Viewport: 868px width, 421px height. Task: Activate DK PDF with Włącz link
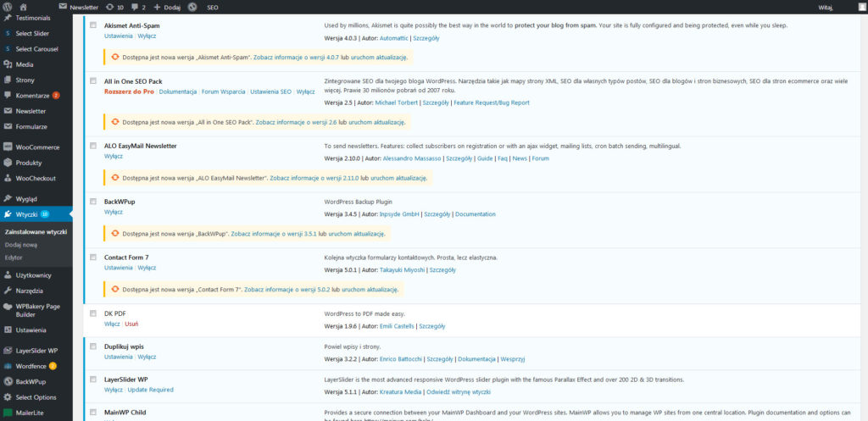pyautogui.click(x=112, y=324)
